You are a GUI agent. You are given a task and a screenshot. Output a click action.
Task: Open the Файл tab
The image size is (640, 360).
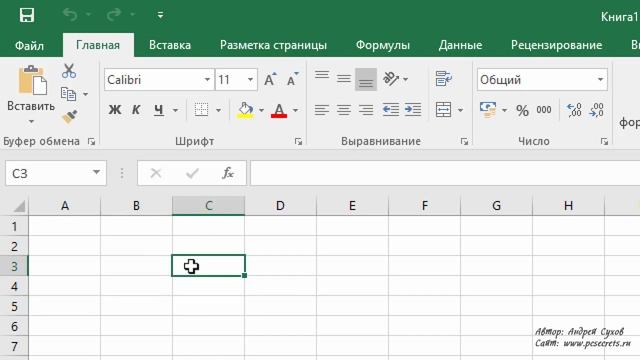[x=29, y=45]
